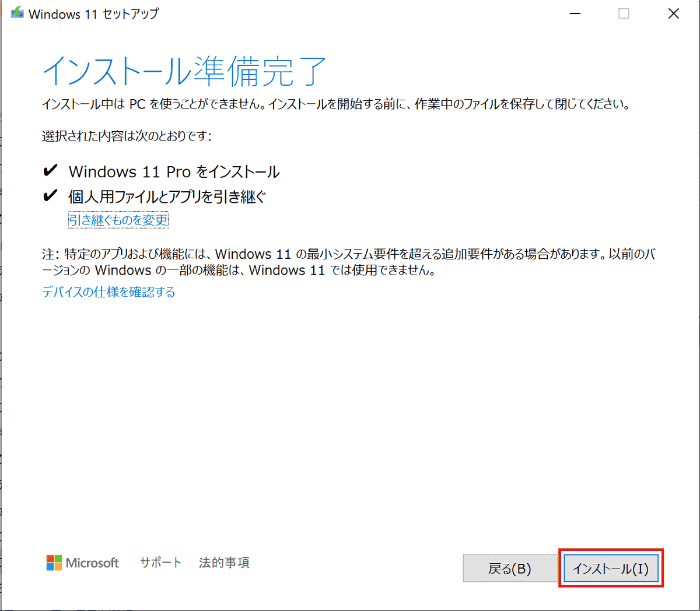The height and width of the screenshot is (611, 700).
Task: Open the デバイスの仕様を確認する link
Action: click(108, 292)
